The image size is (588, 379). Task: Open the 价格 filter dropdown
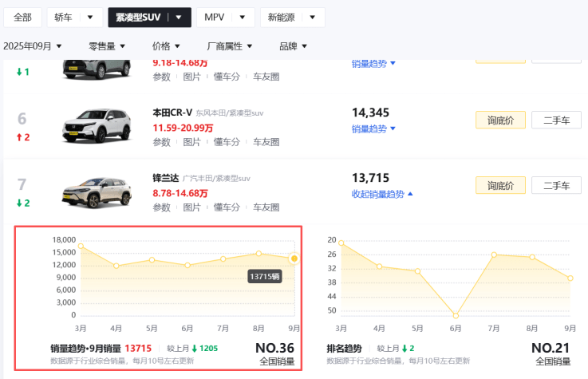(166, 46)
